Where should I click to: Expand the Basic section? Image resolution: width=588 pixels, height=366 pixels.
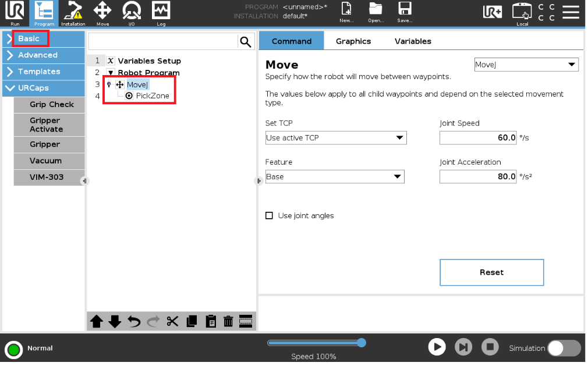pos(44,38)
